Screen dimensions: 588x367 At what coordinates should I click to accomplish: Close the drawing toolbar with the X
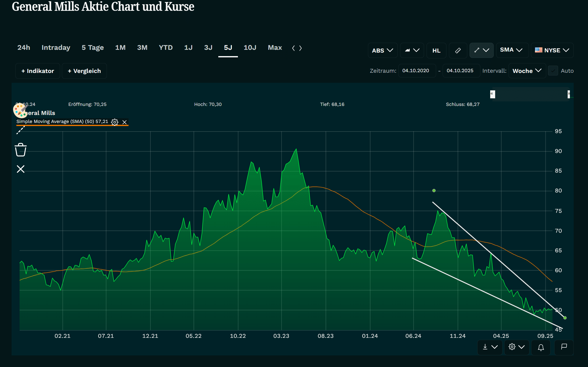pos(21,169)
